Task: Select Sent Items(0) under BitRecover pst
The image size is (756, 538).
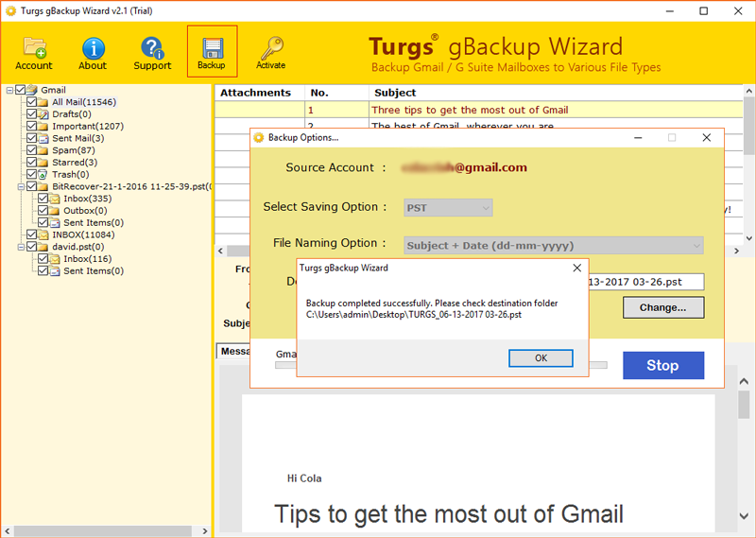Action: 94,222
